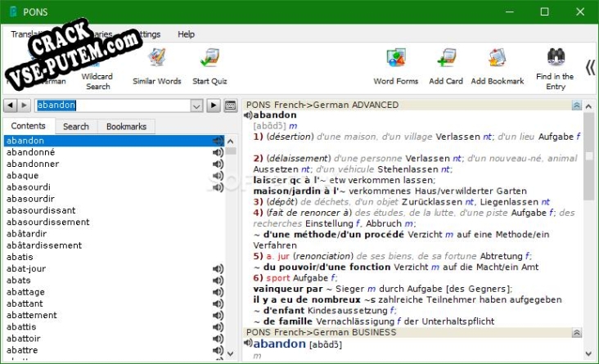Screen dimensions: 599x364
Task: Click the Add Card icon
Action: [x=446, y=65]
